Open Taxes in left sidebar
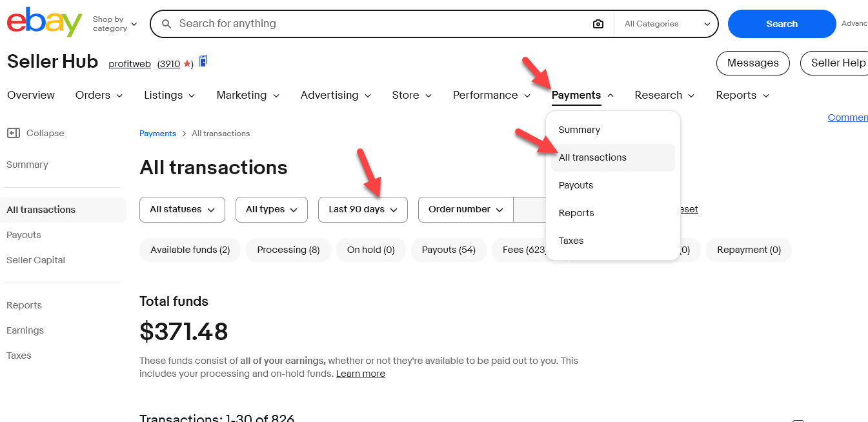Screen dimensions: 868x422 tap(19, 356)
